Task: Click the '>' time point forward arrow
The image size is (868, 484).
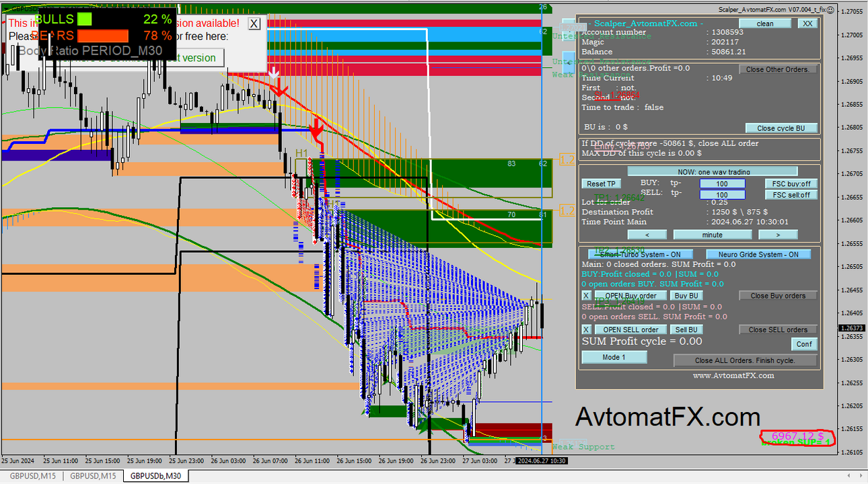Action: tap(778, 235)
